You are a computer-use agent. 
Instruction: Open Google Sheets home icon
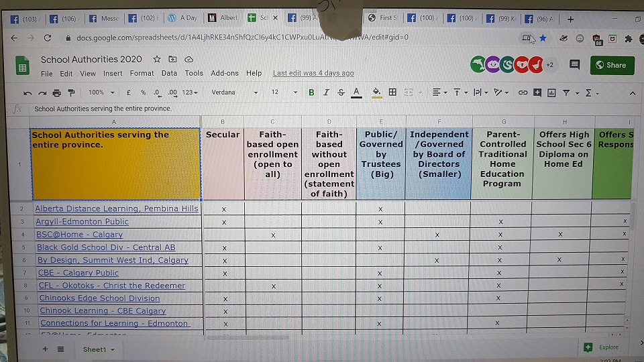point(23,66)
